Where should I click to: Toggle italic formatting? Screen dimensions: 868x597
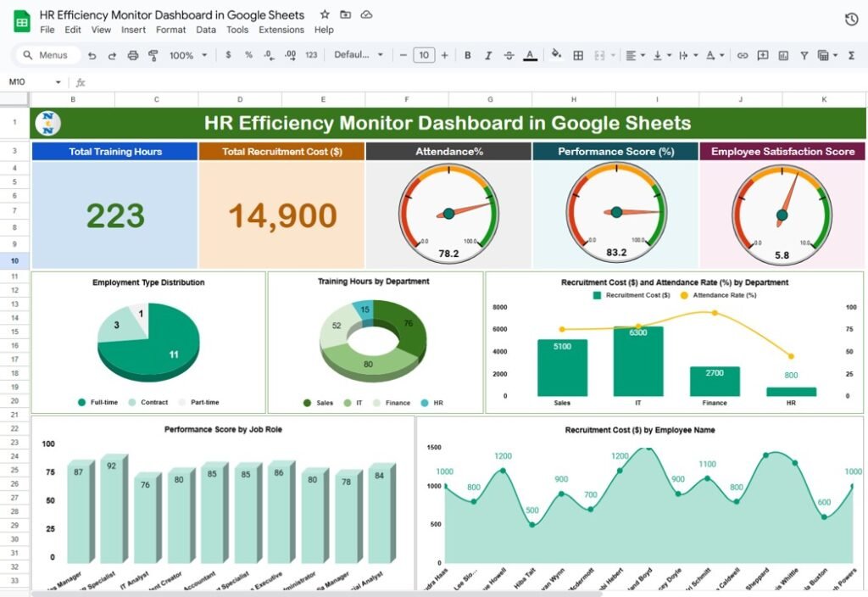click(x=488, y=55)
